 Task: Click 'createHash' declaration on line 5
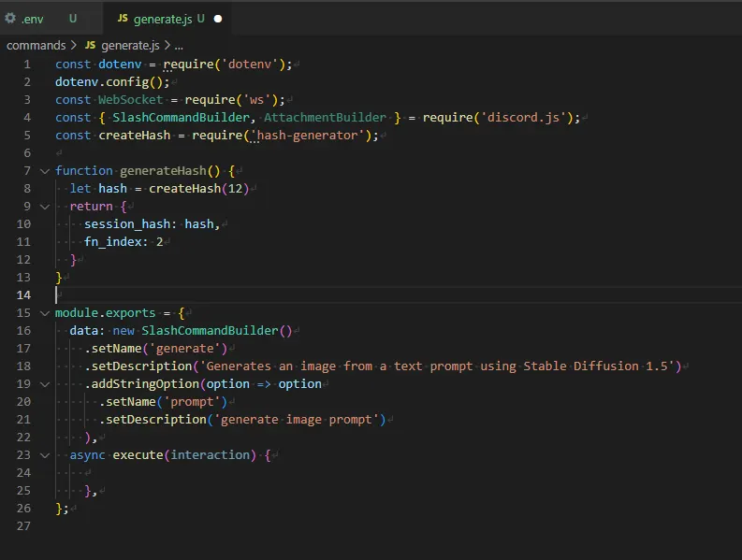pos(135,136)
